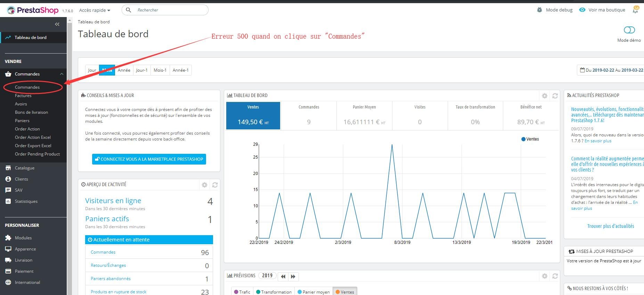Click the Modules puzzle icon

click(x=8, y=238)
